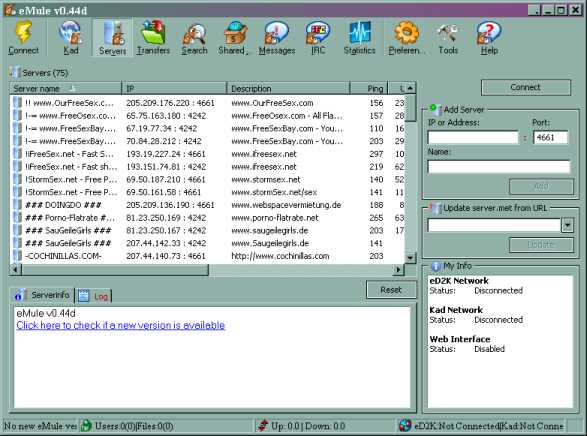Click the up/down transfer arrows status icon
587x436 pixels.
pyautogui.click(x=263, y=426)
